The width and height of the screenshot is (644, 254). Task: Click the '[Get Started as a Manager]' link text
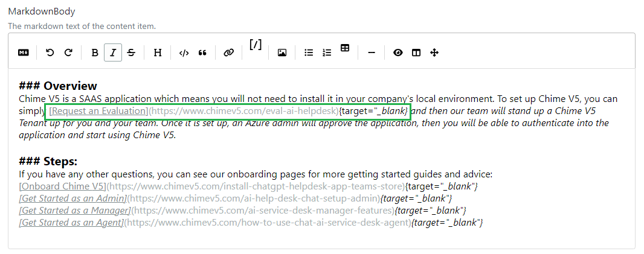coord(75,211)
